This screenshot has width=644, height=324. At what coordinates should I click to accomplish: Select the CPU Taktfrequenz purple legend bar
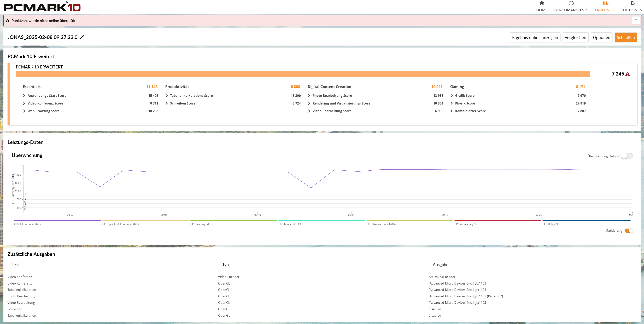pos(57,221)
